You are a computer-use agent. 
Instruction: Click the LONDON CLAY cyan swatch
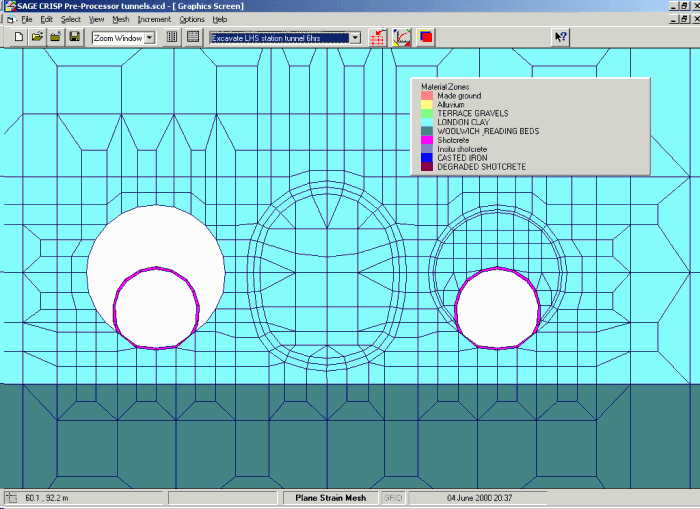coord(427,122)
